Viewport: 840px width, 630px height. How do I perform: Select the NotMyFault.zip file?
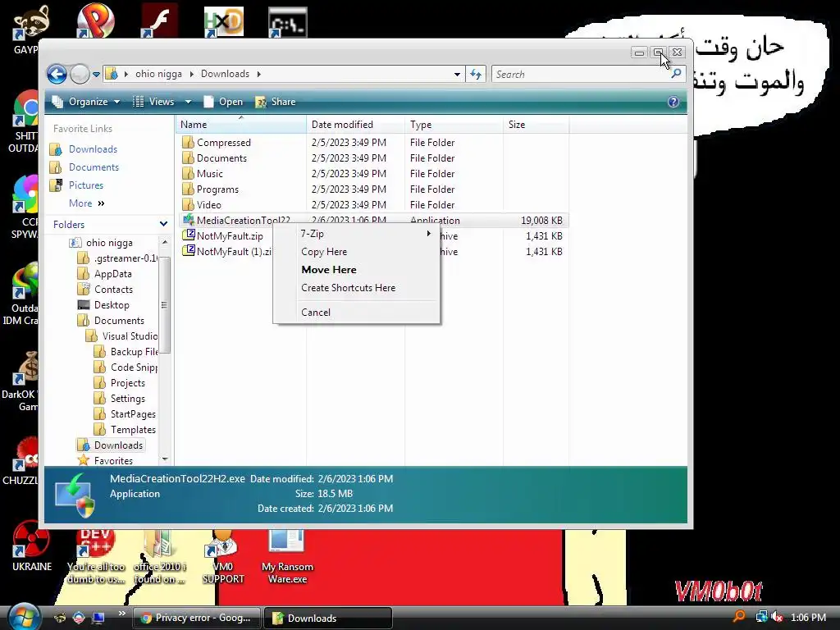[x=230, y=235]
